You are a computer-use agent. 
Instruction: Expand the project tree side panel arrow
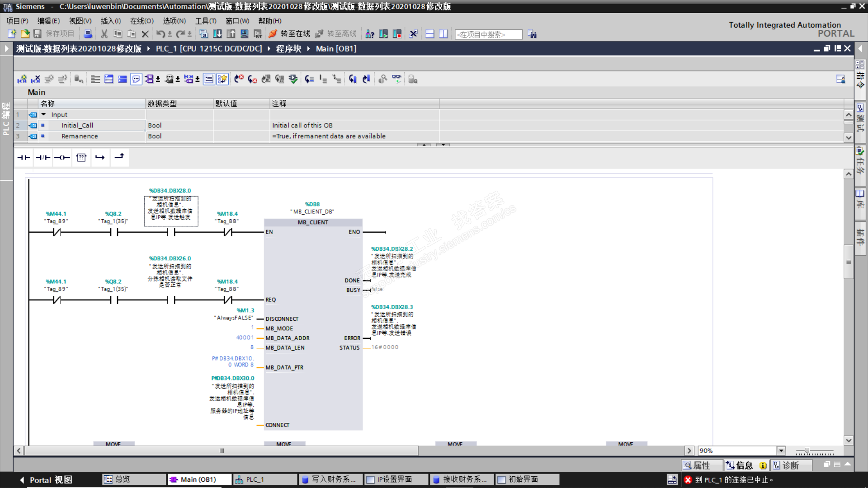[6, 48]
